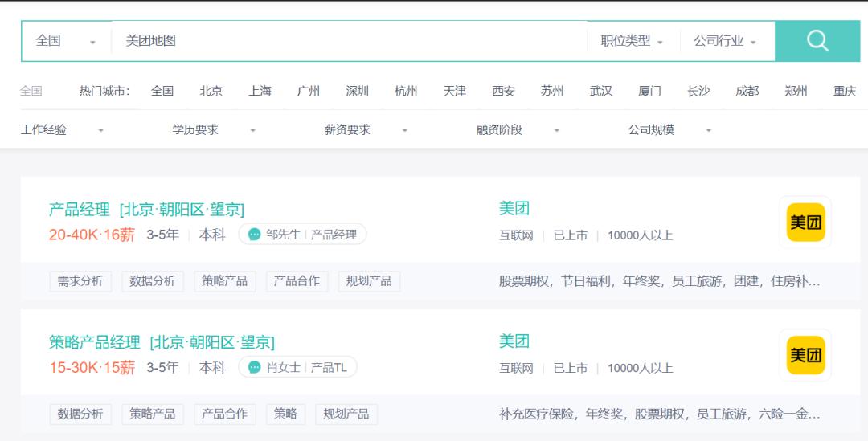Screen dimensions: 868x441
Task: Click 规划产品 tag on 产品经理 card
Action: pyautogui.click(x=369, y=281)
